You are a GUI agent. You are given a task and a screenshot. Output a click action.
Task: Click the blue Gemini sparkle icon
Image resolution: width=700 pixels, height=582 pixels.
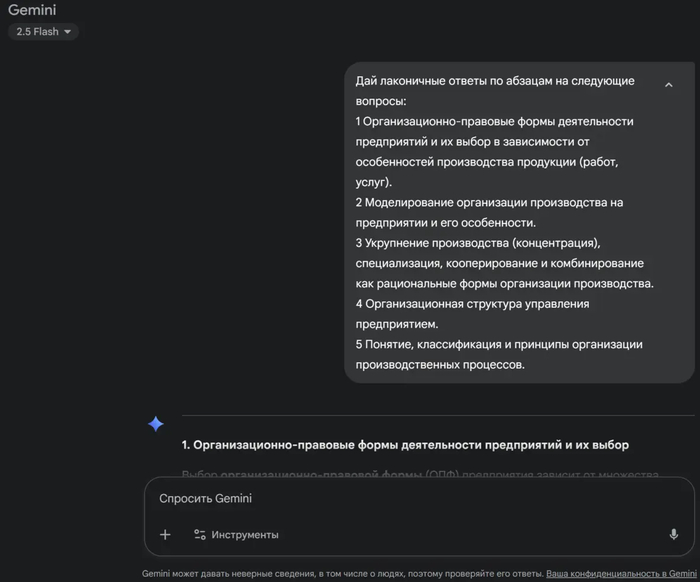[x=156, y=424]
